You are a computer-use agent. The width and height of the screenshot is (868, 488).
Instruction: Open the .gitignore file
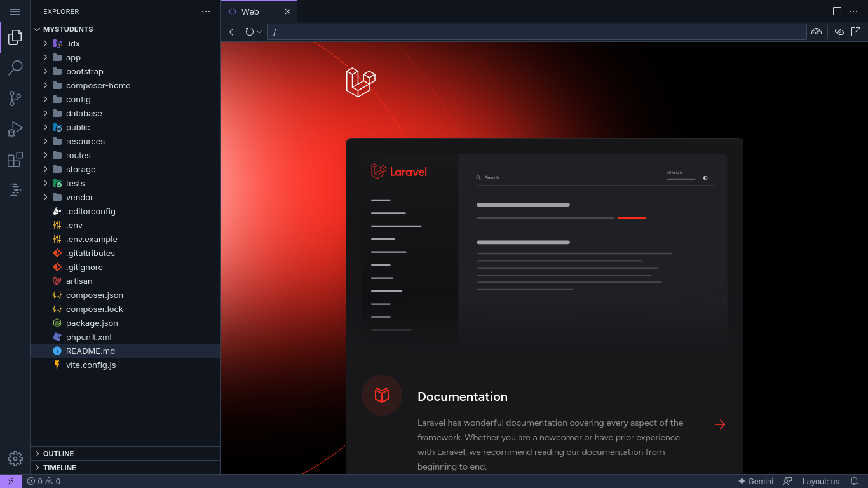tap(126, 267)
